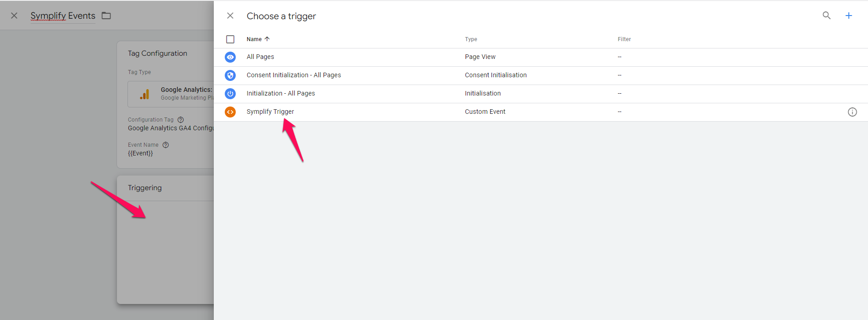Click the {{Event}} event name value
The image size is (868, 320).
point(140,153)
